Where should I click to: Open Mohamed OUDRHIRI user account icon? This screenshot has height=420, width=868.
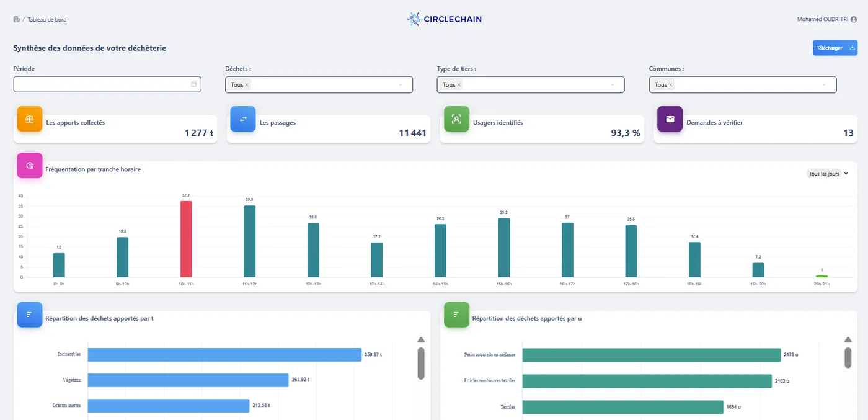point(854,19)
